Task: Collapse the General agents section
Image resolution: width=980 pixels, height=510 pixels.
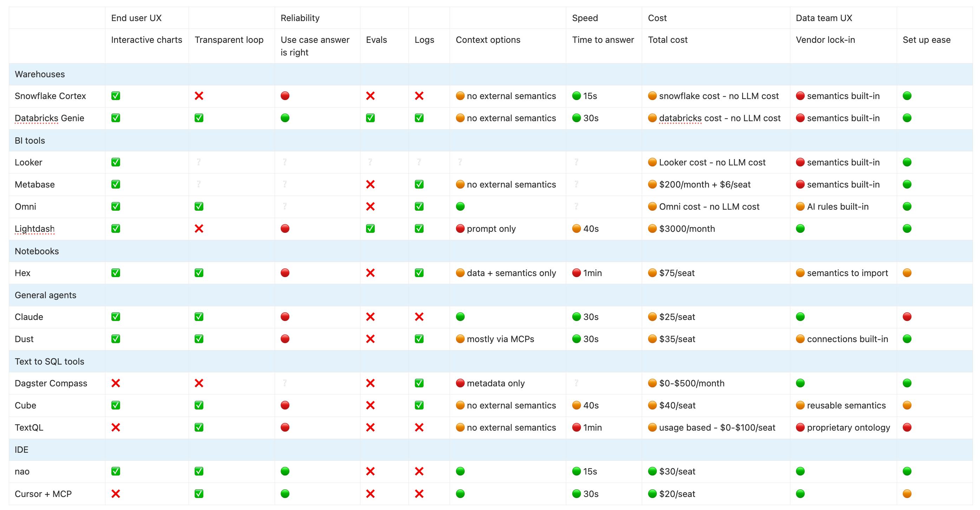Action: [x=45, y=295]
